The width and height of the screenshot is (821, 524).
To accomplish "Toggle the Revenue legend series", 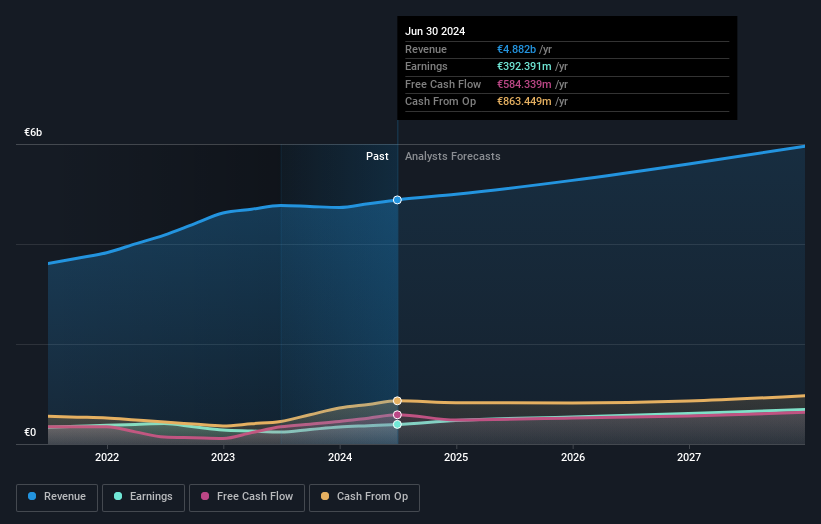I will [57, 497].
